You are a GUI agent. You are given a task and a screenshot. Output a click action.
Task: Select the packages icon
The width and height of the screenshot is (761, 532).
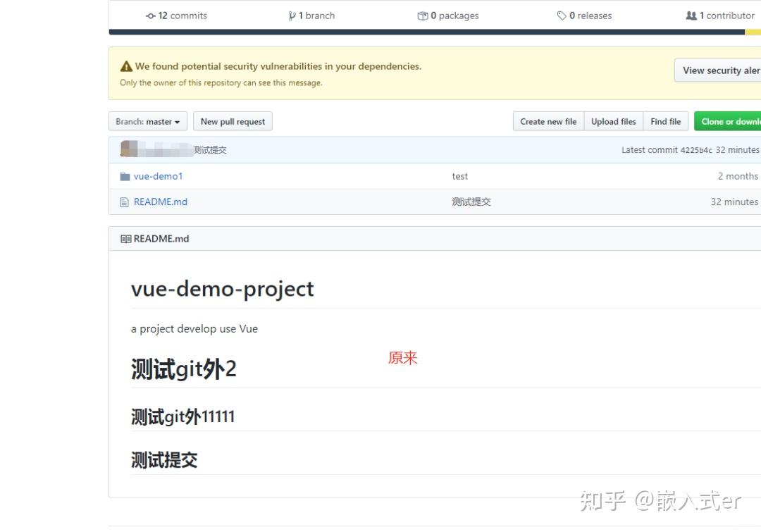(x=421, y=15)
